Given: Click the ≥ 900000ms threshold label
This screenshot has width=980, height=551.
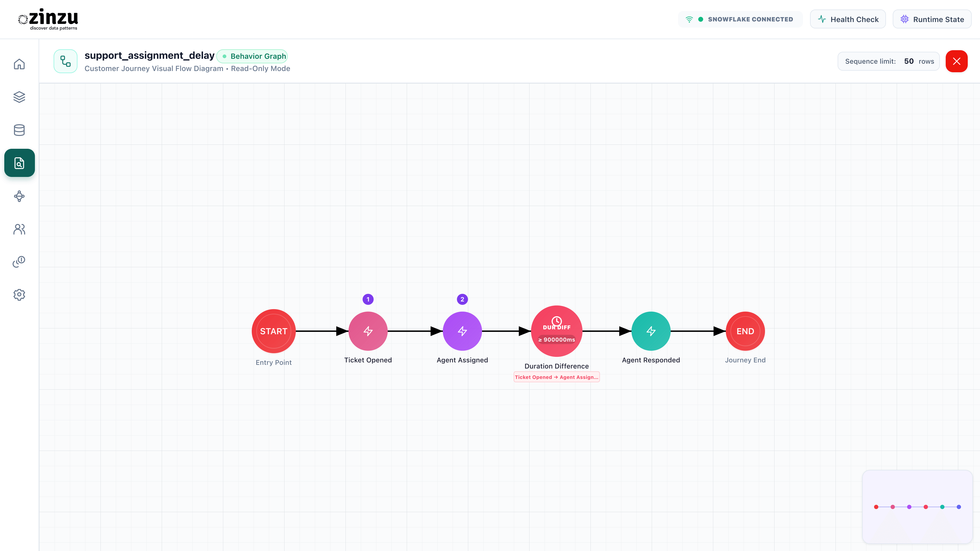Looking at the screenshot, I should click(x=556, y=339).
